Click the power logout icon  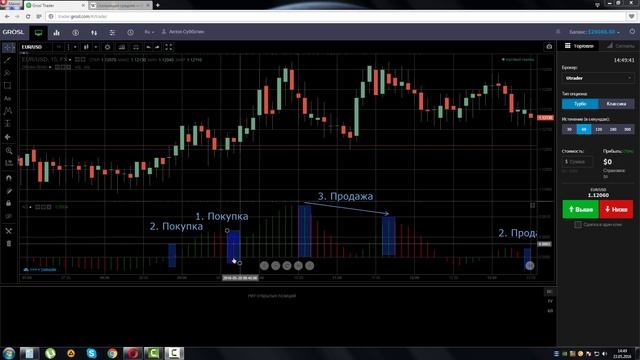(632, 31)
